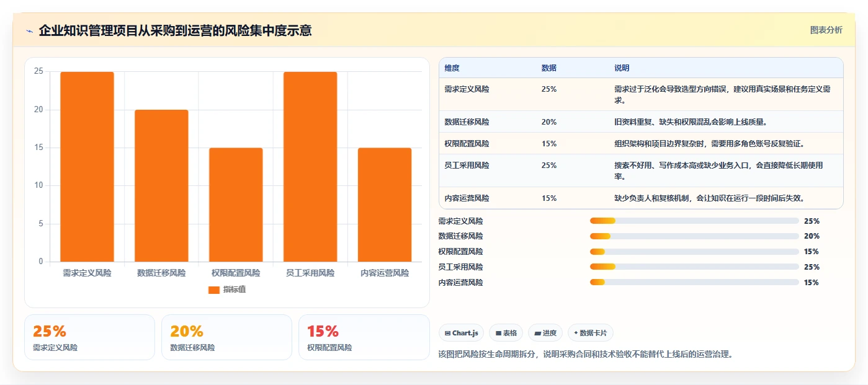Viewport: 868px width, 385px height.
Task: Click the 权限配置风险 bar in chart
Action: click(x=236, y=205)
